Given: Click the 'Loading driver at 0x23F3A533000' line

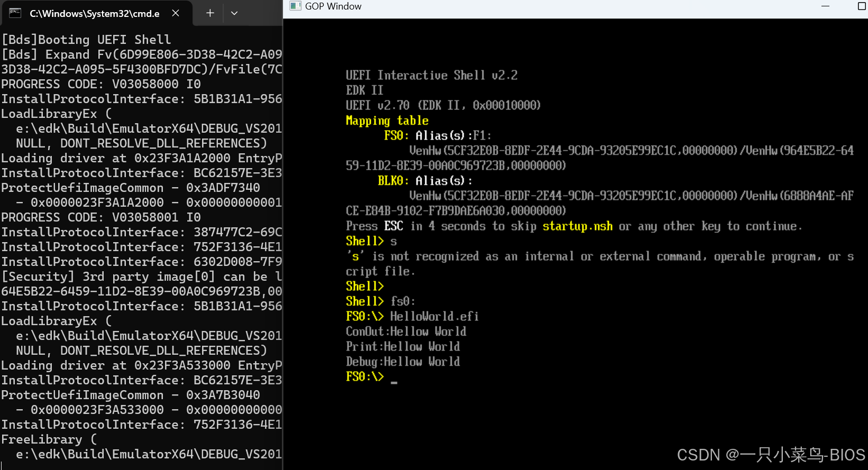Looking at the screenshot, I should [142, 365].
